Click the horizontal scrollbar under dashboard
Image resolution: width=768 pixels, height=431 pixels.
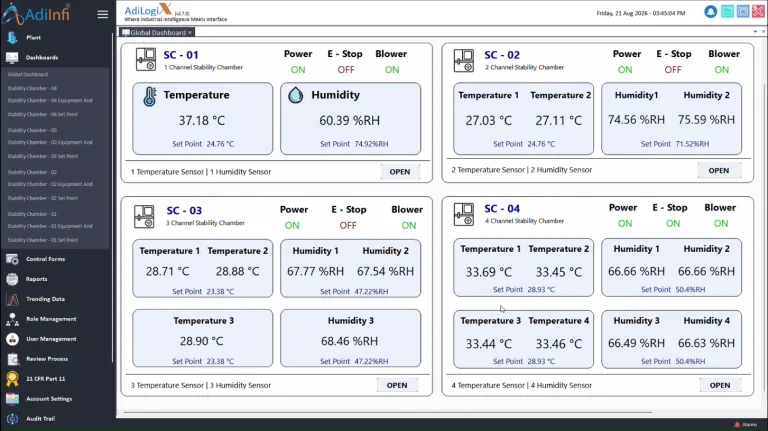pos(388,413)
